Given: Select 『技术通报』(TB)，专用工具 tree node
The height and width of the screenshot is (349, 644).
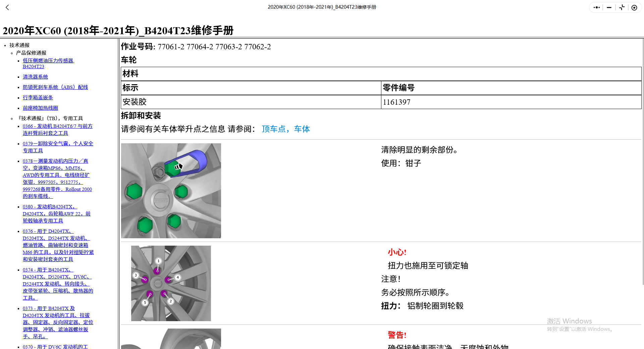Looking at the screenshot, I should coord(50,118).
